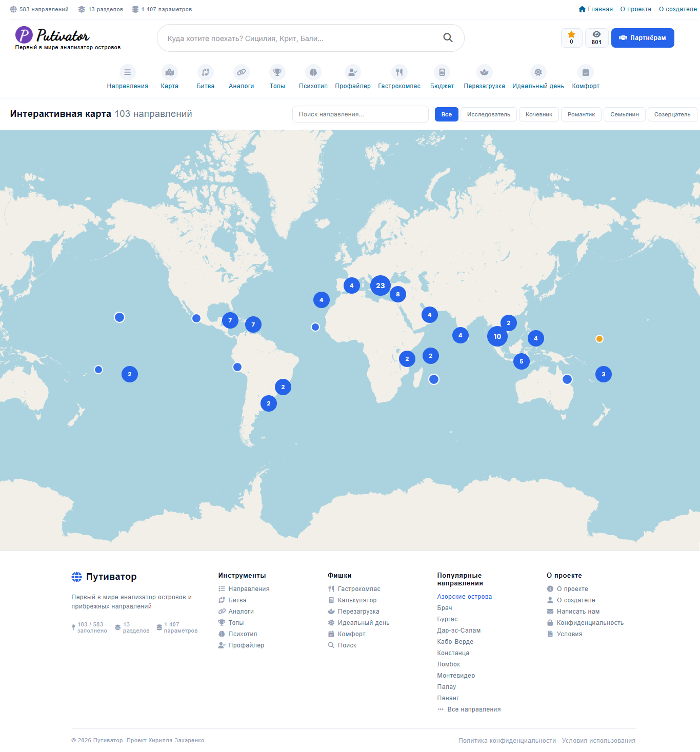Open footer Топы link
Image resolution: width=700 pixels, height=752 pixels.
click(x=231, y=623)
